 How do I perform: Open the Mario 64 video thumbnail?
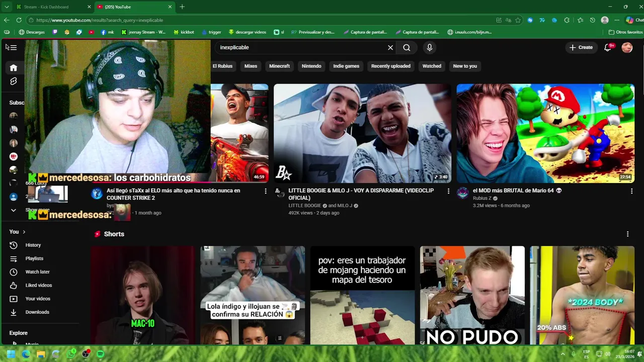point(545,133)
